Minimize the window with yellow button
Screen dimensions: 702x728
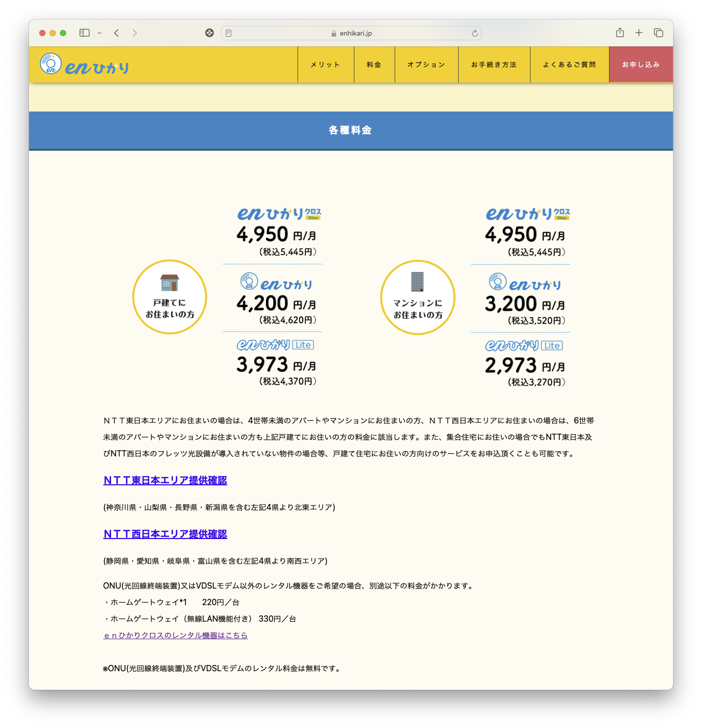[x=53, y=33]
